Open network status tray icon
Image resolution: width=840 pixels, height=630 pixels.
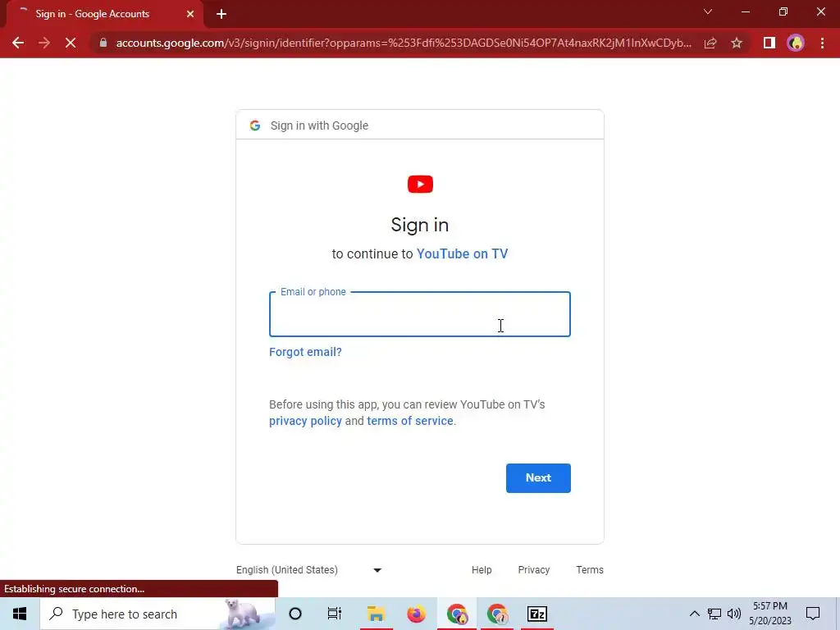coord(714,614)
